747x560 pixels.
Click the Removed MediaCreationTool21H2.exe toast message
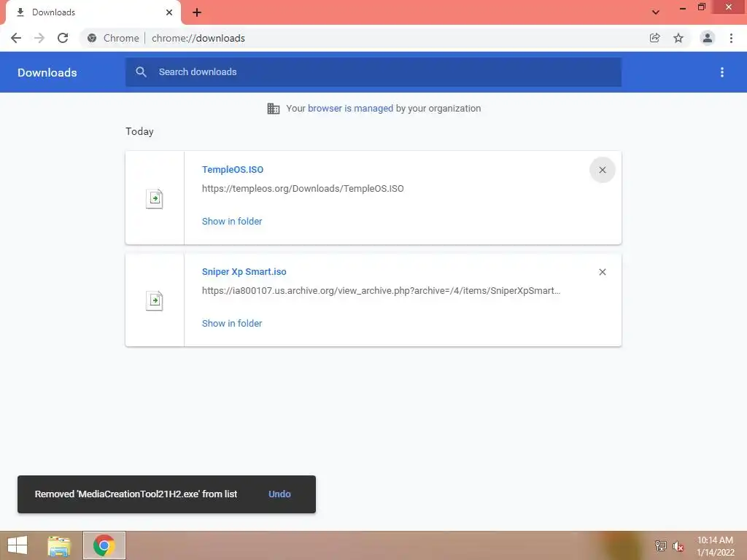tap(136, 494)
